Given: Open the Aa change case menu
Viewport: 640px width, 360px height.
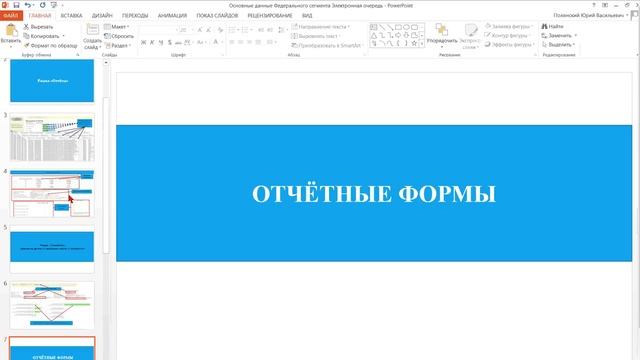Looking at the screenshot, I should [201, 42].
